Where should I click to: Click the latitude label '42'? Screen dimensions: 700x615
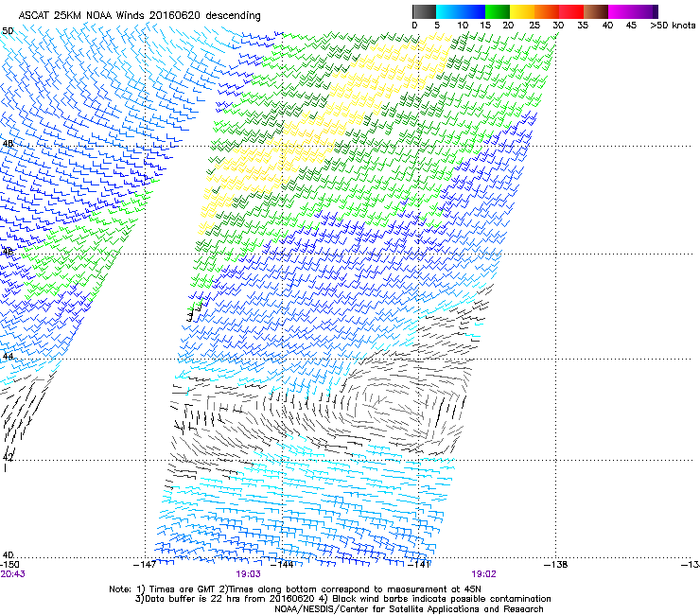point(8,457)
